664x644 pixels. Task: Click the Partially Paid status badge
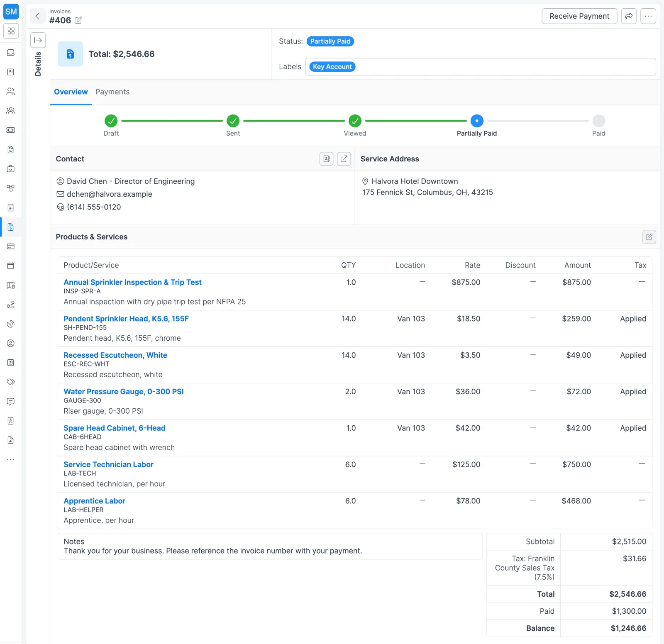pos(330,41)
